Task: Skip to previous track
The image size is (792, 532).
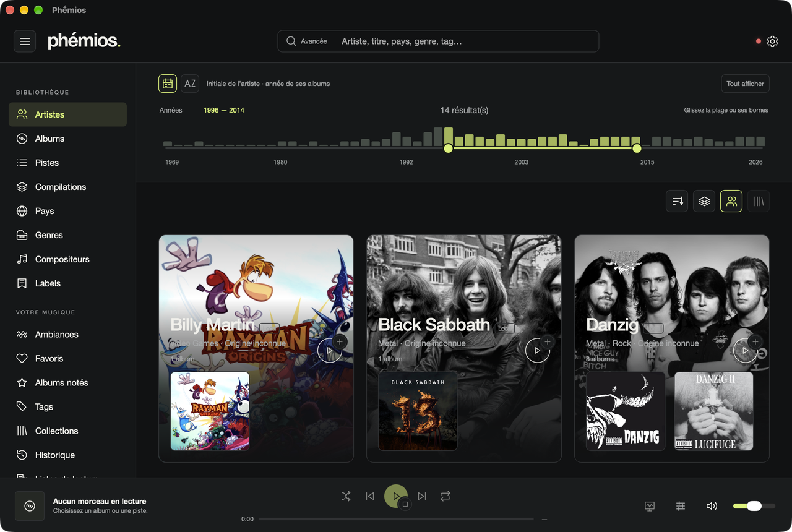Action: click(x=370, y=496)
